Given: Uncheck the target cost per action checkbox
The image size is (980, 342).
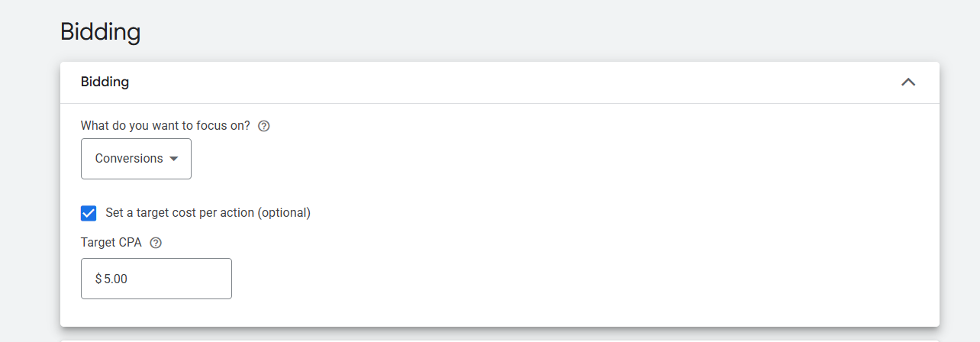Looking at the screenshot, I should click(89, 213).
